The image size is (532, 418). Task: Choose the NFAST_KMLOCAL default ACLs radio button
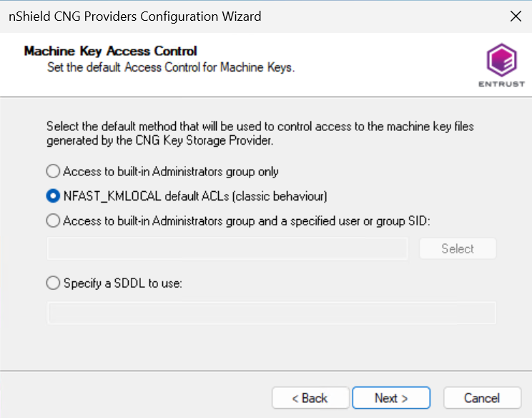[53, 196]
